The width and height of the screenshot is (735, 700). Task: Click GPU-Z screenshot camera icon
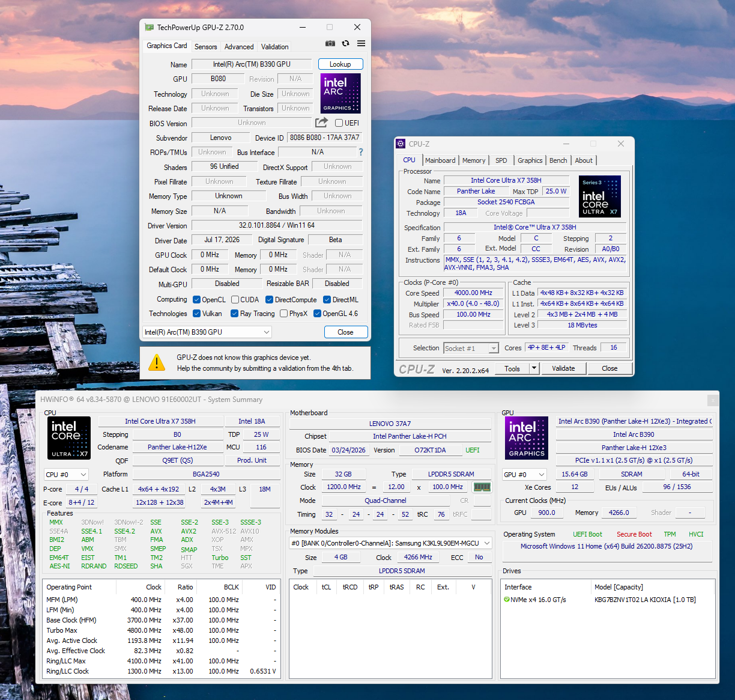[330, 43]
